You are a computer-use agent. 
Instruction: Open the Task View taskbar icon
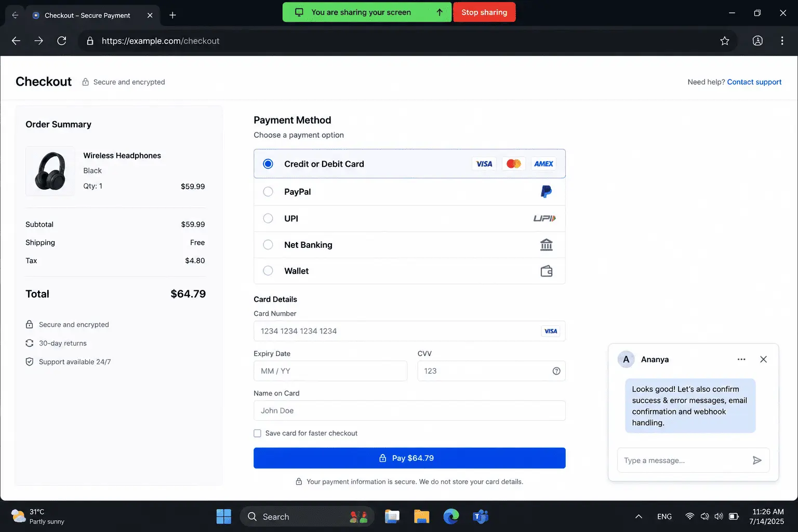392,516
